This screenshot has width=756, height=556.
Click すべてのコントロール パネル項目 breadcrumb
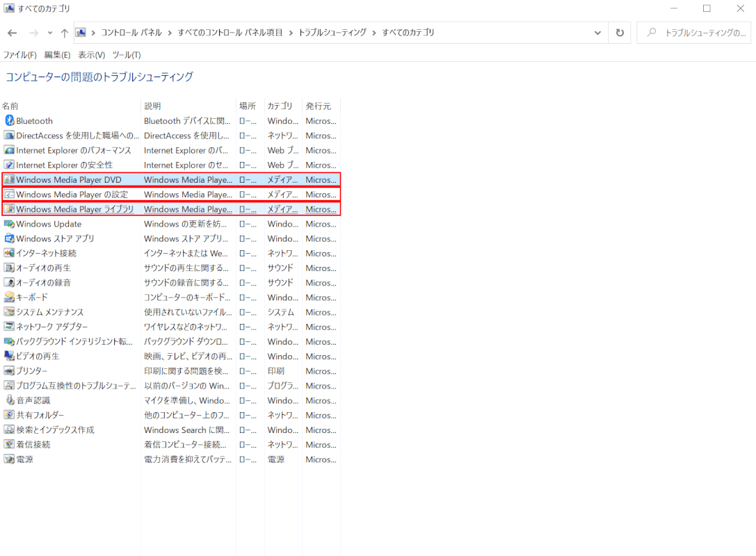(x=230, y=33)
